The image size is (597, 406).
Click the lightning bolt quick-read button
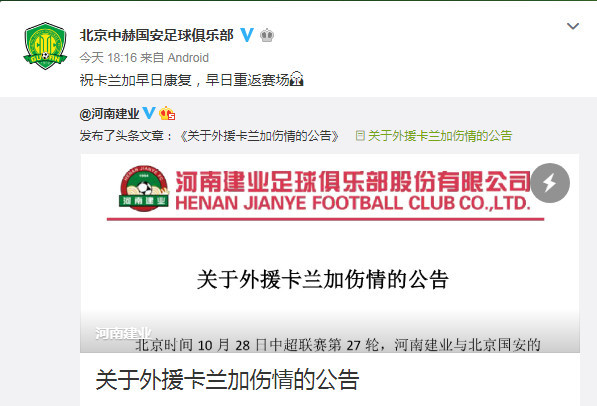click(550, 183)
